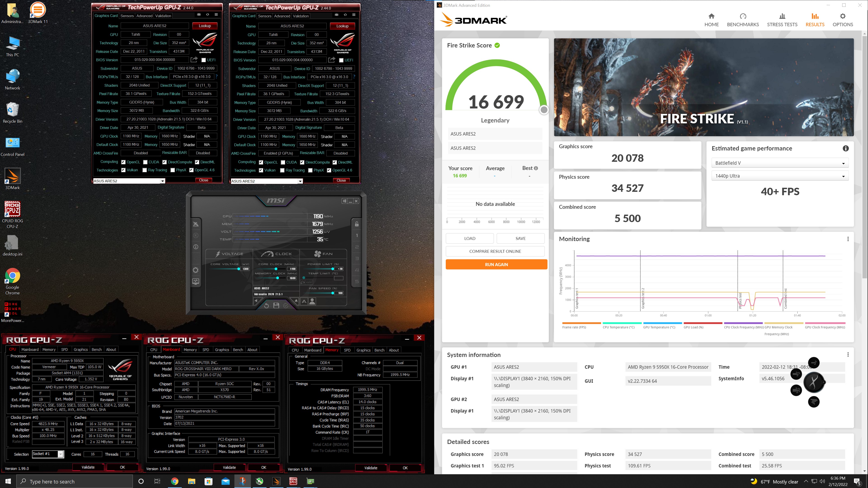This screenshot has height=488, width=868.
Task: Open File Explorer from the taskbar
Action: [191, 481]
